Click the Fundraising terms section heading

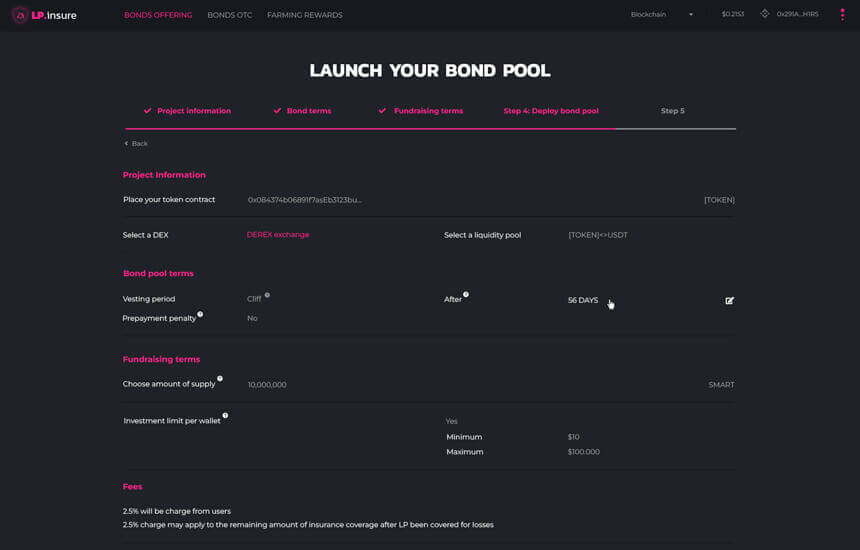pos(161,359)
